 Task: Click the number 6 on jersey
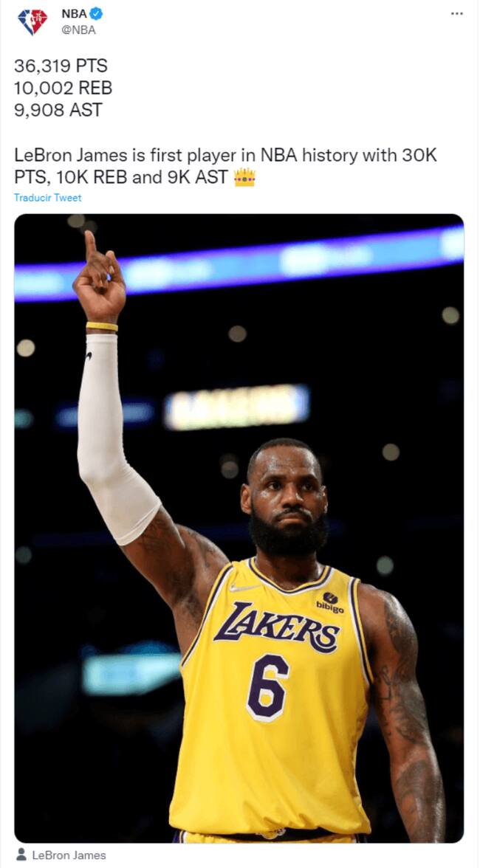(x=267, y=686)
